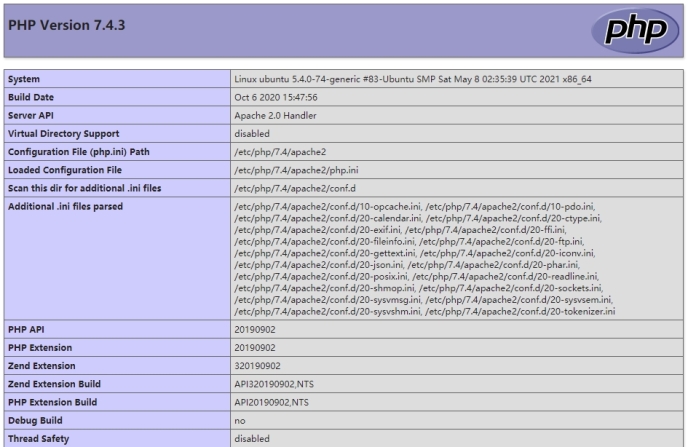This screenshot has height=447, width=688.
Task: Click the Zend Extension label
Action: (x=42, y=366)
